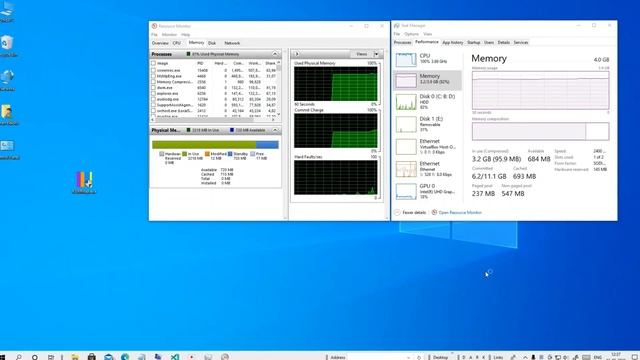
Task: Click the Modified orange legend swatch
Action: (x=207, y=154)
